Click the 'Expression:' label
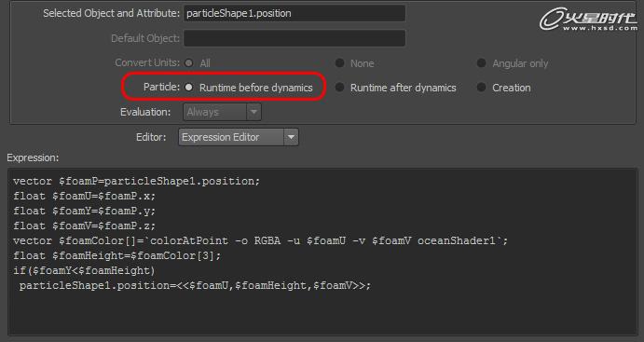Image resolution: width=644 pixels, height=342 pixels. click(x=33, y=157)
